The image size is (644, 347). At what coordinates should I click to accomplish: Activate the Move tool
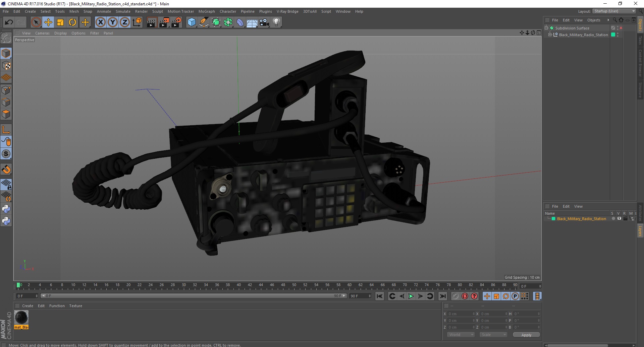[x=48, y=22]
